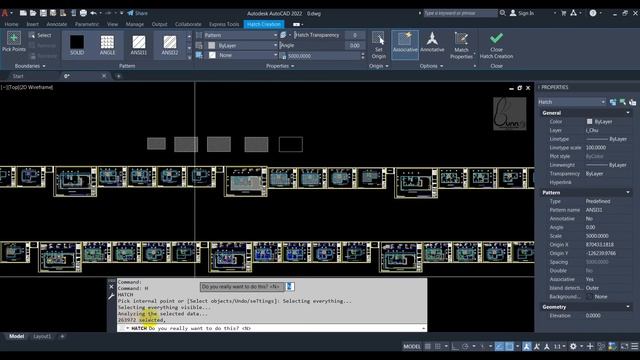640x360 pixels.
Task: Click the Hatch Transparency value field
Action: [355, 35]
